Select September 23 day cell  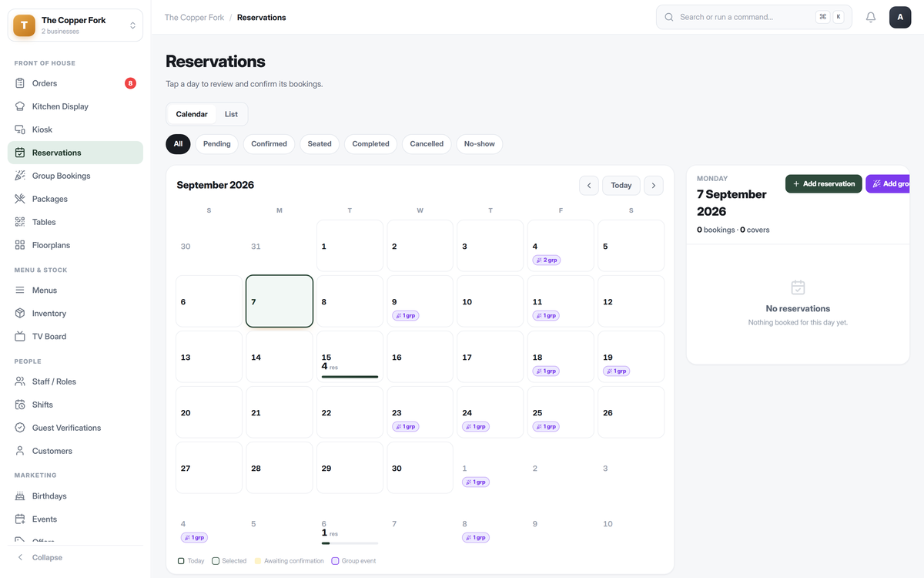420,412
